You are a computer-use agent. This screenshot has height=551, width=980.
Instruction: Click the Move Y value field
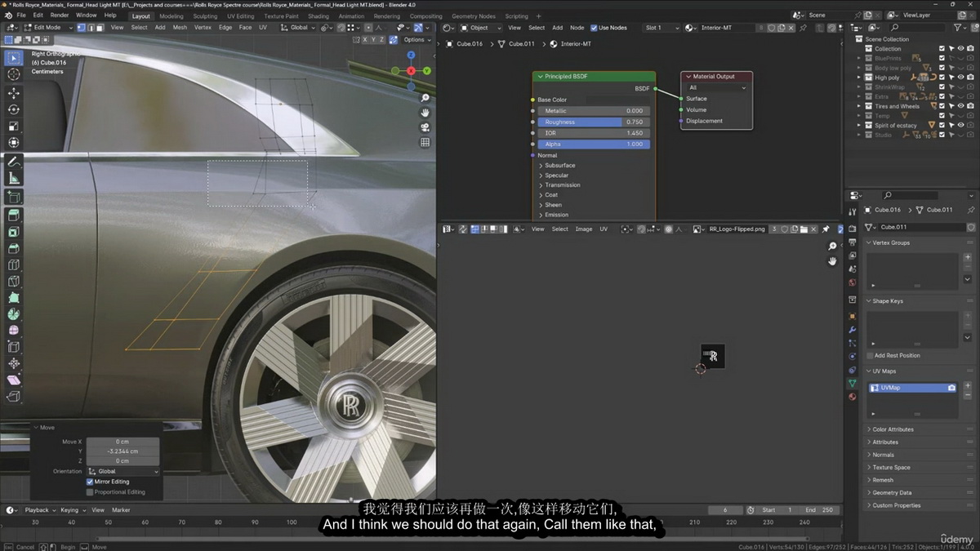point(123,451)
